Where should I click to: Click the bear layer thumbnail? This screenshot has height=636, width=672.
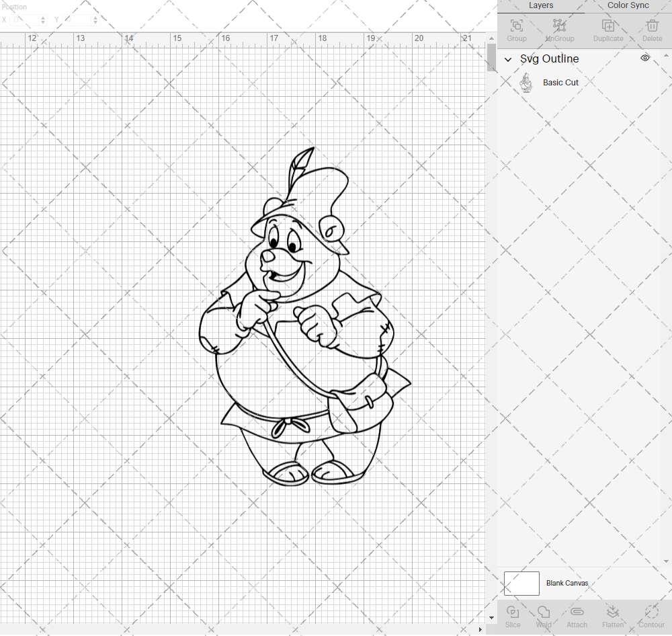click(x=526, y=83)
